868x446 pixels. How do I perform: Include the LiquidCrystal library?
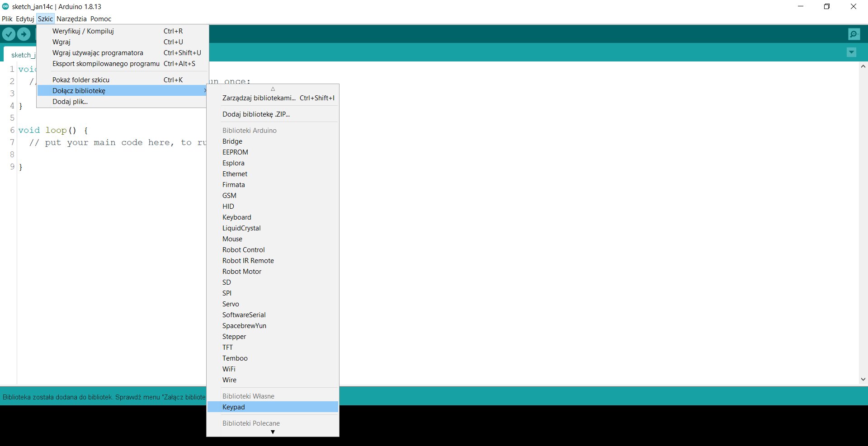241,228
